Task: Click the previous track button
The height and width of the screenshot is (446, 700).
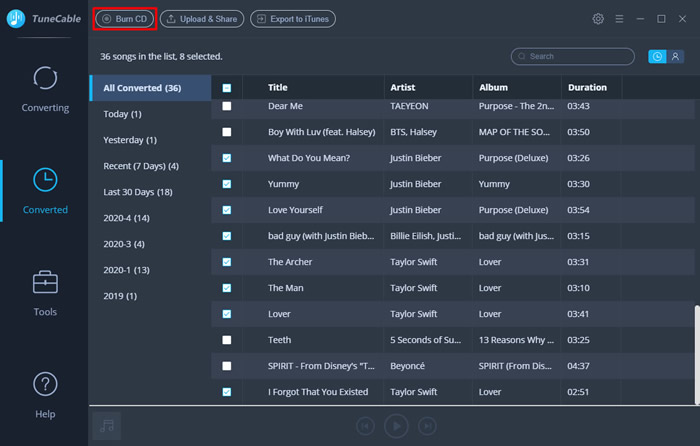Action: pos(365,426)
